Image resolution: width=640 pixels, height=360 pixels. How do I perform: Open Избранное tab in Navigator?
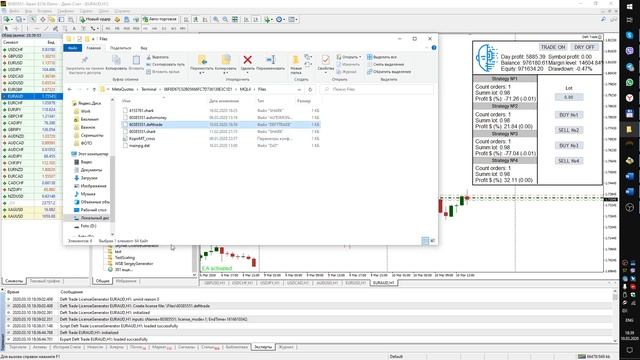pyautogui.click(x=126, y=281)
